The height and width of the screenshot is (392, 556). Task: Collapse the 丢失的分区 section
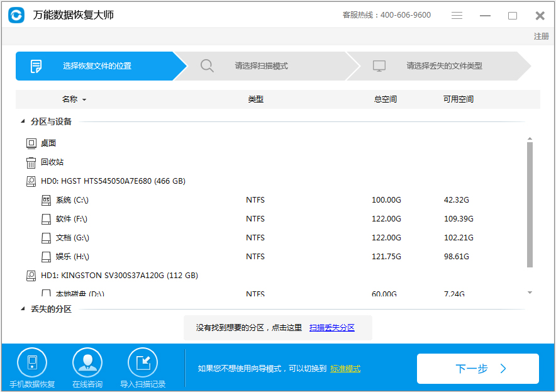23,308
